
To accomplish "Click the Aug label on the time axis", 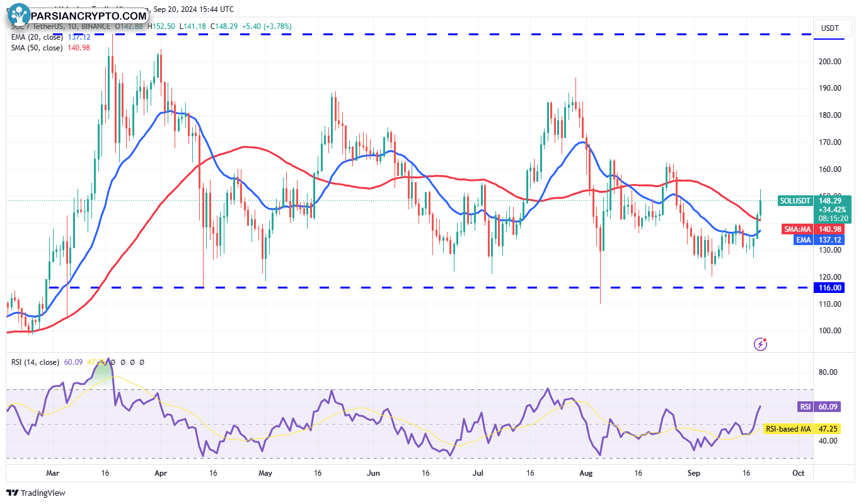I will (x=586, y=472).
